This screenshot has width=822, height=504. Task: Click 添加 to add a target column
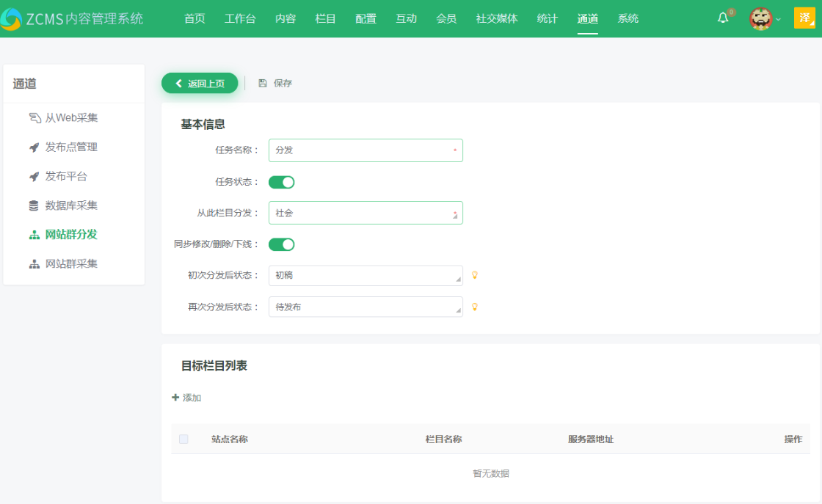189,397
